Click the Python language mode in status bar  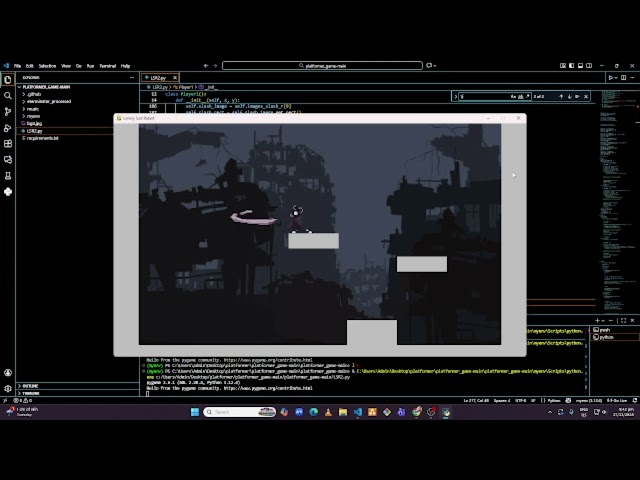[554, 400]
